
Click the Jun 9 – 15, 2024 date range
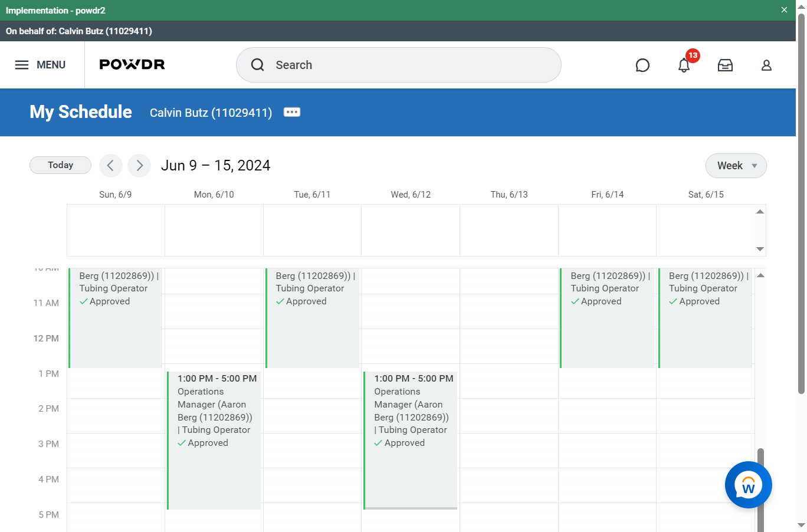(216, 166)
